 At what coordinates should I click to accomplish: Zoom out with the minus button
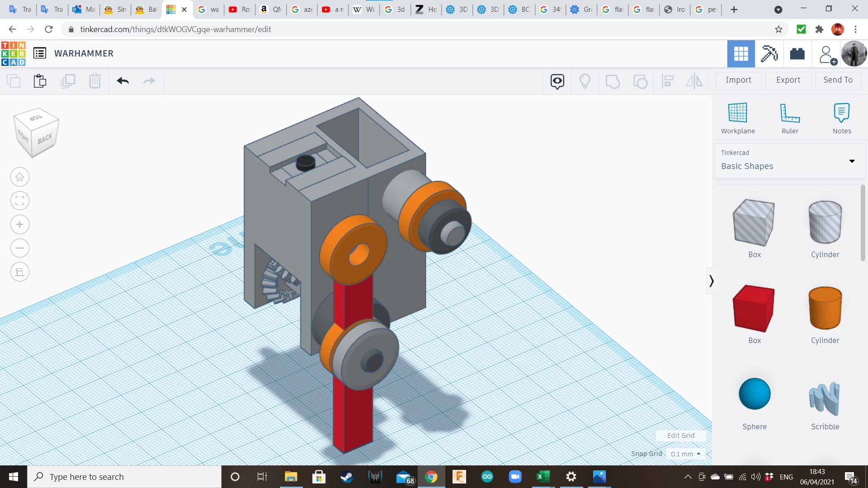tap(20, 248)
